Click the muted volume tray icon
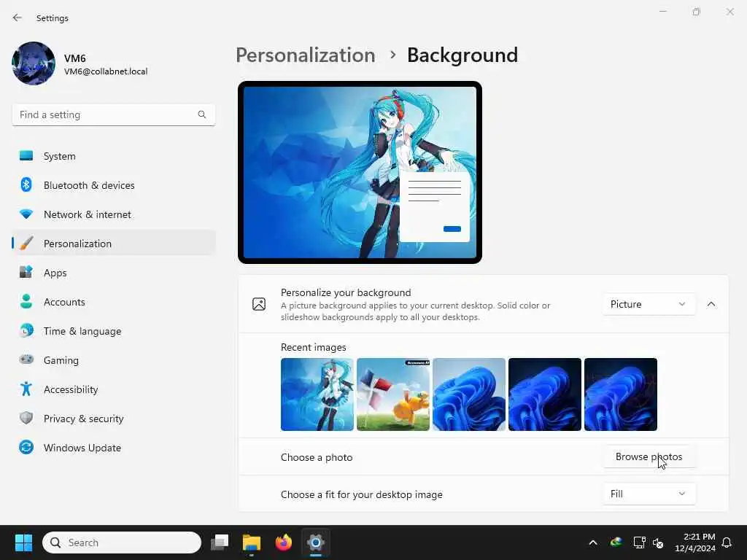This screenshot has height=560, width=747. (x=659, y=542)
